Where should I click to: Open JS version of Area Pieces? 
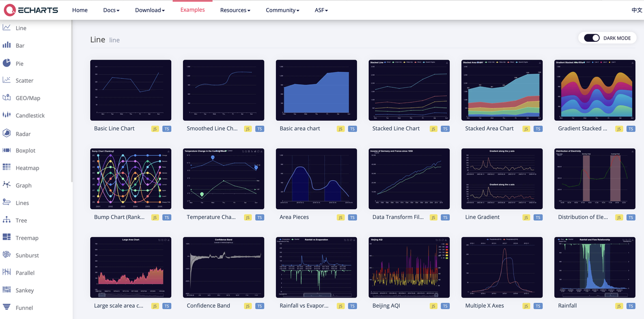[x=341, y=217]
